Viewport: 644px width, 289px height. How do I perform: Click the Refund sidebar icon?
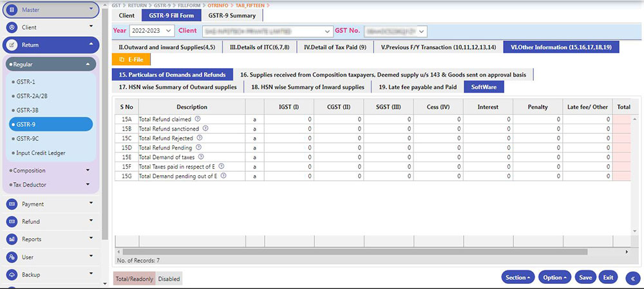tap(12, 221)
